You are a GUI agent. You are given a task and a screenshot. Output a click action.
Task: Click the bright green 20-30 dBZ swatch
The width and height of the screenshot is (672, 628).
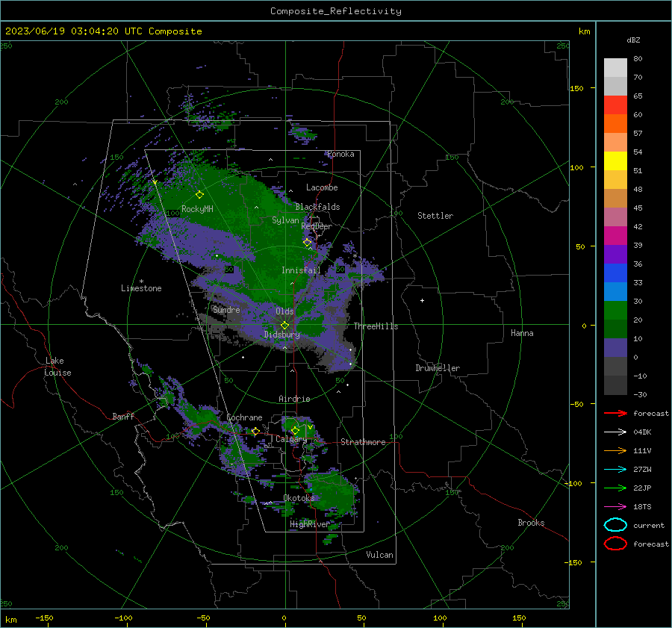[x=615, y=311]
